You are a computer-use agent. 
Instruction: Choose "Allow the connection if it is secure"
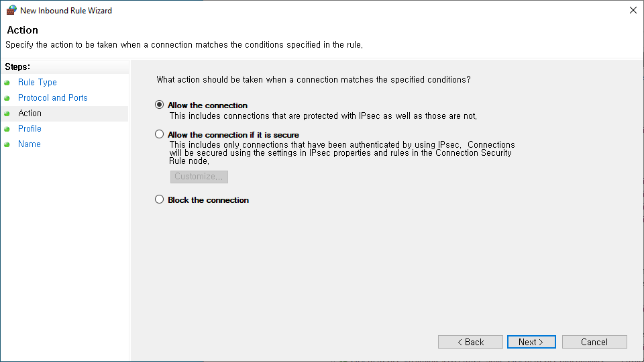pyautogui.click(x=159, y=134)
